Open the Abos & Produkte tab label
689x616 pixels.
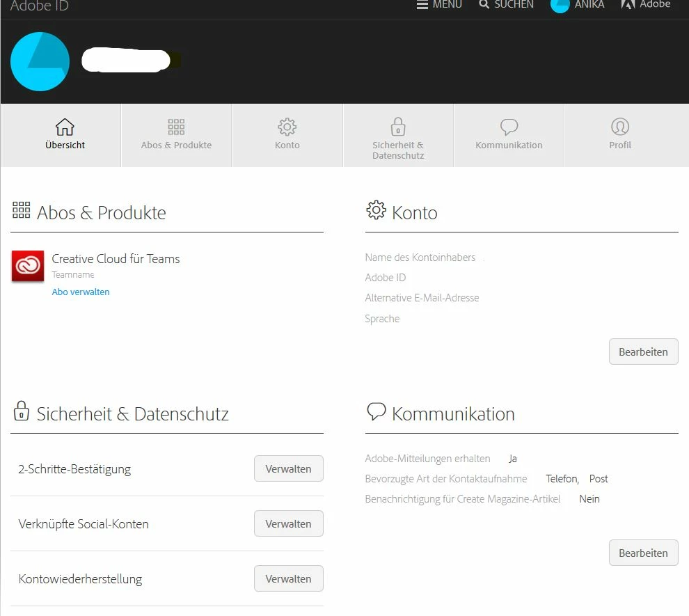tap(176, 145)
